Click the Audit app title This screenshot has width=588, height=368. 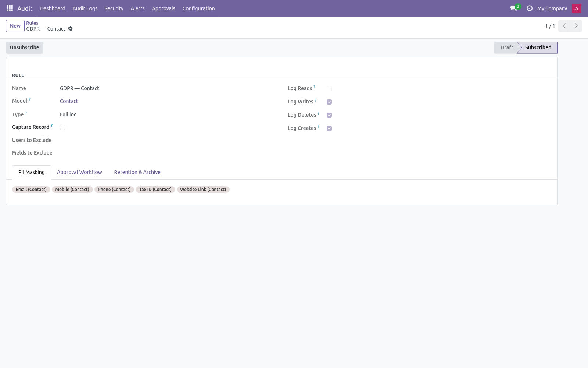25,8
